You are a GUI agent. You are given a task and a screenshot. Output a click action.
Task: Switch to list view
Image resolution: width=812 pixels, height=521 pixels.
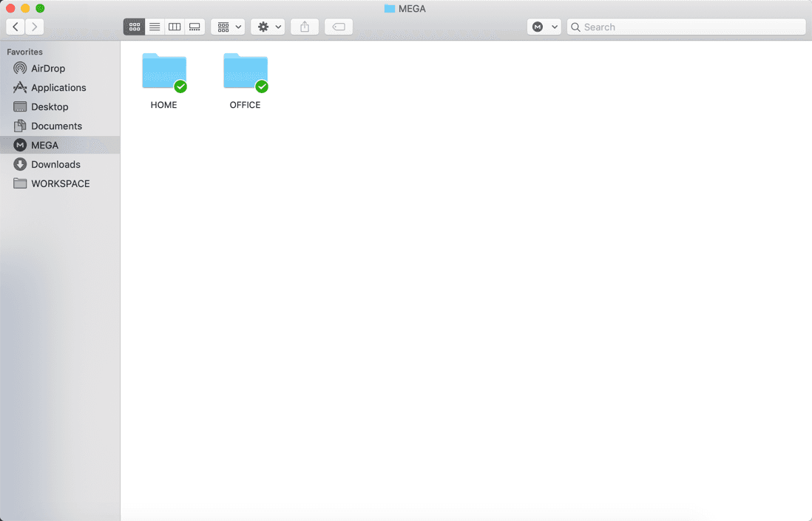155,27
